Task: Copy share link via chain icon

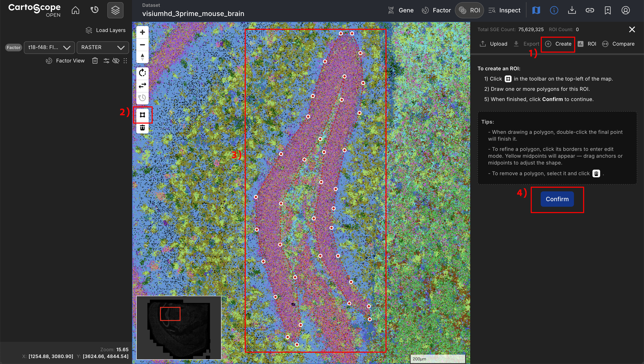Action: 589,10
